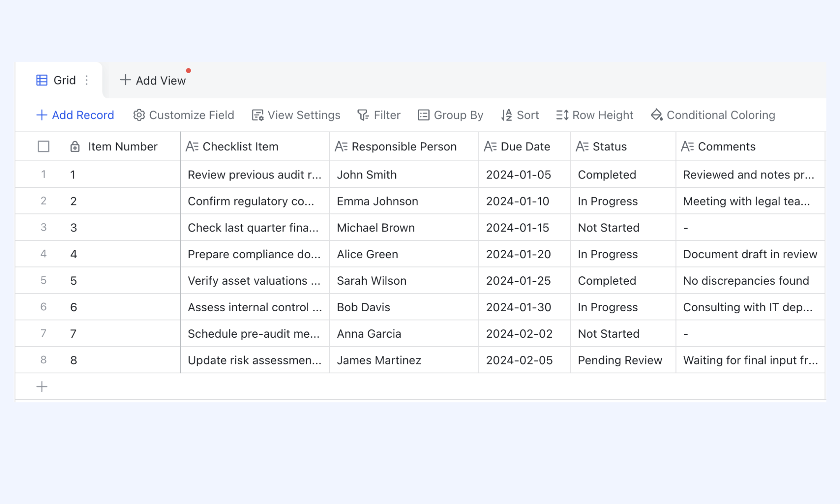Click the 'Sarah Wilson' cell
Image resolution: width=840 pixels, height=504 pixels.
click(404, 281)
